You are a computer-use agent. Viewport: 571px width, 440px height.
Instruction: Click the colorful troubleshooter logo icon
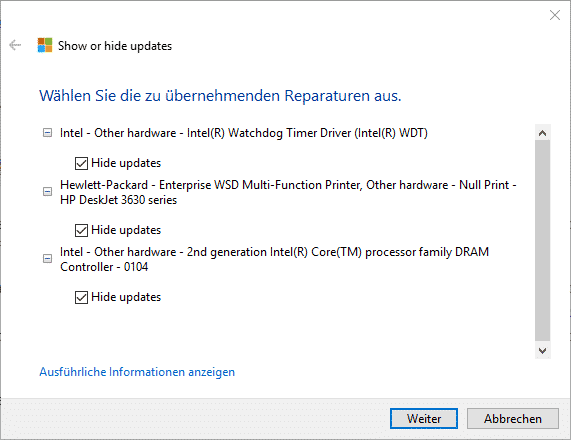[x=45, y=45]
